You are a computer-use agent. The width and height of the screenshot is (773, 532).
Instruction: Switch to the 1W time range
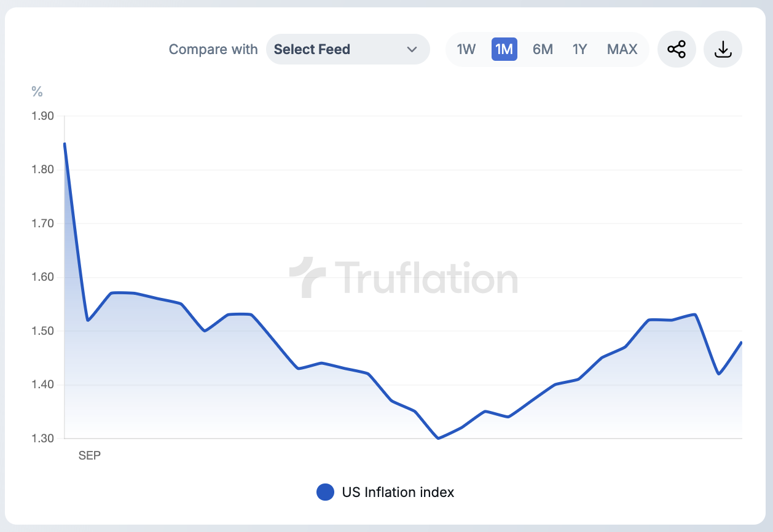point(466,49)
